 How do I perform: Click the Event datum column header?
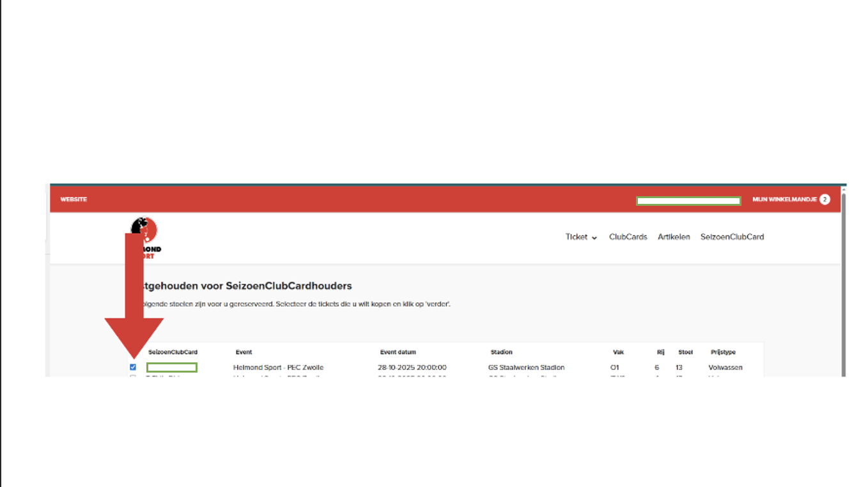click(x=398, y=352)
